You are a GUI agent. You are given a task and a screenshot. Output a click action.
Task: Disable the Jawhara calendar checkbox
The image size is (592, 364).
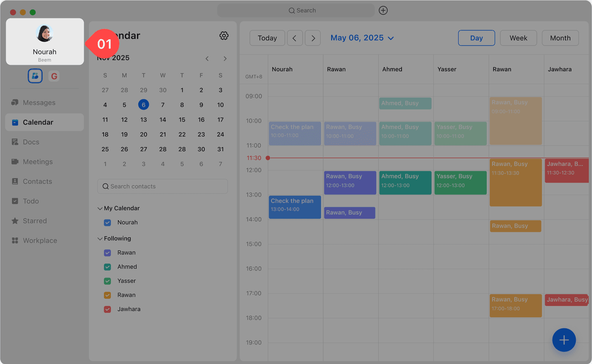107,309
